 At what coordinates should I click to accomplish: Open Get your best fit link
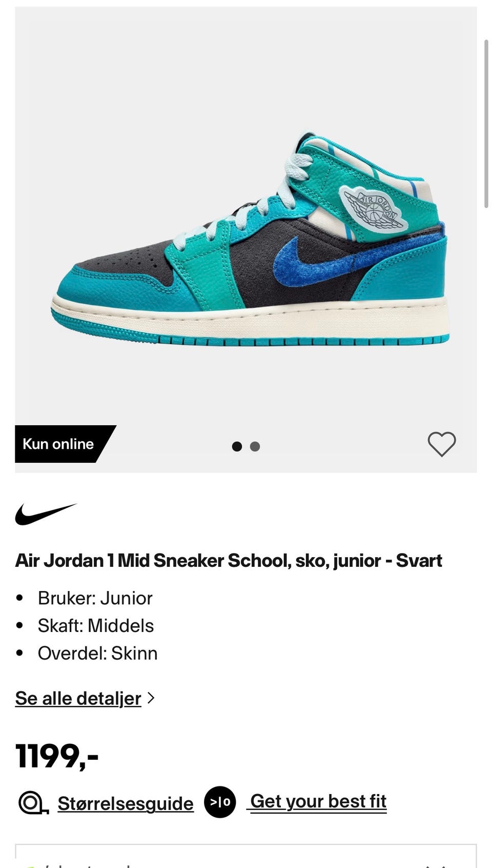click(x=318, y=801)
